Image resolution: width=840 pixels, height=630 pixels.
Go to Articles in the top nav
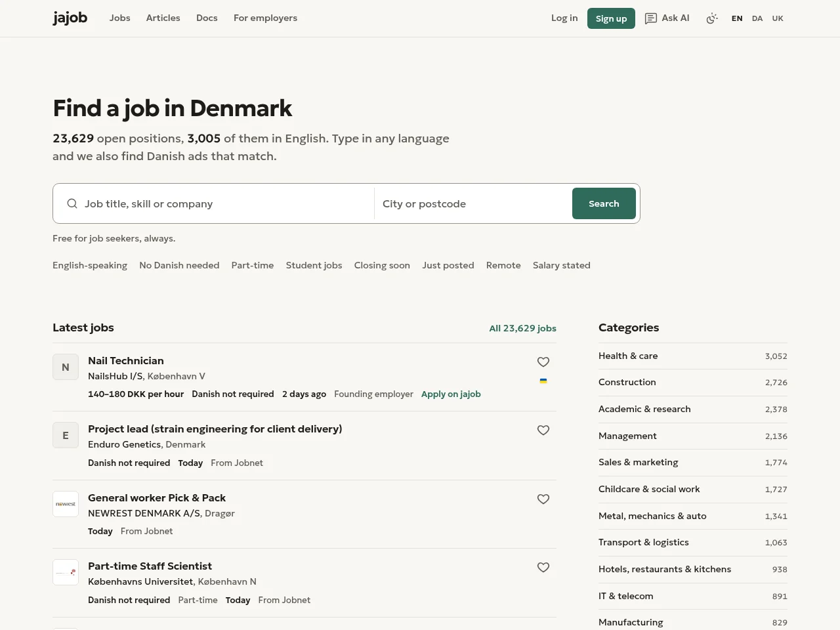(x=163, y=18)
